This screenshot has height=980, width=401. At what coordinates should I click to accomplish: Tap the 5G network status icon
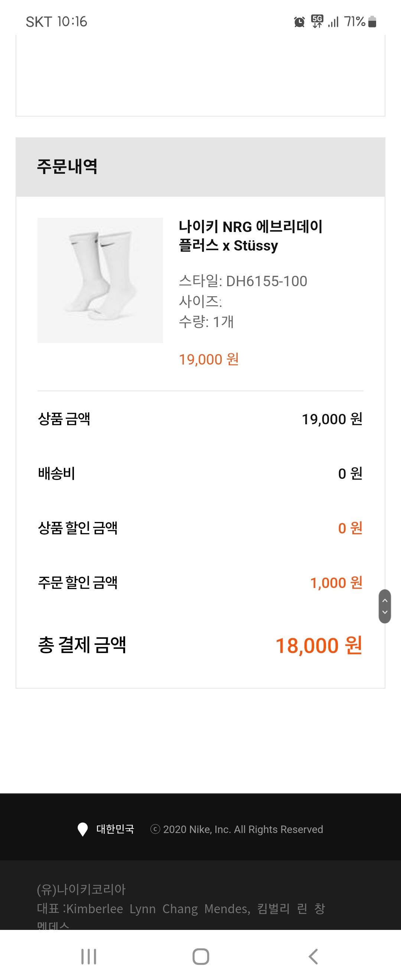pos(317,21)
